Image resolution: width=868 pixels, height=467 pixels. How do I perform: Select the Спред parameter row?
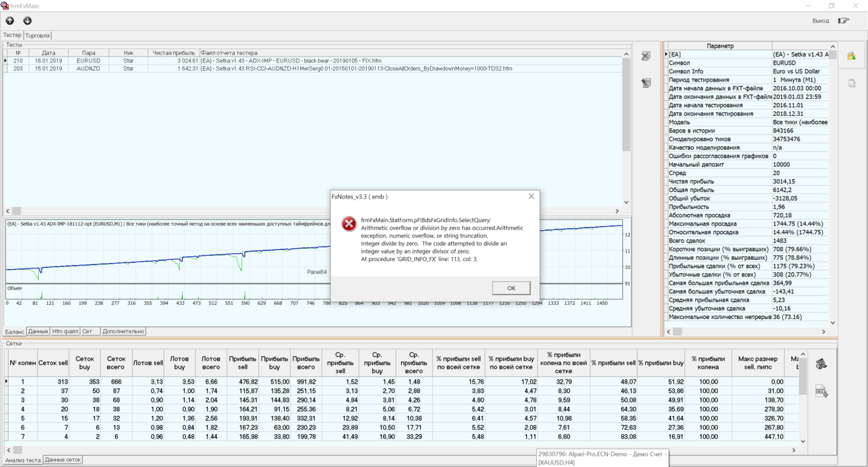(x=747, y=173)
